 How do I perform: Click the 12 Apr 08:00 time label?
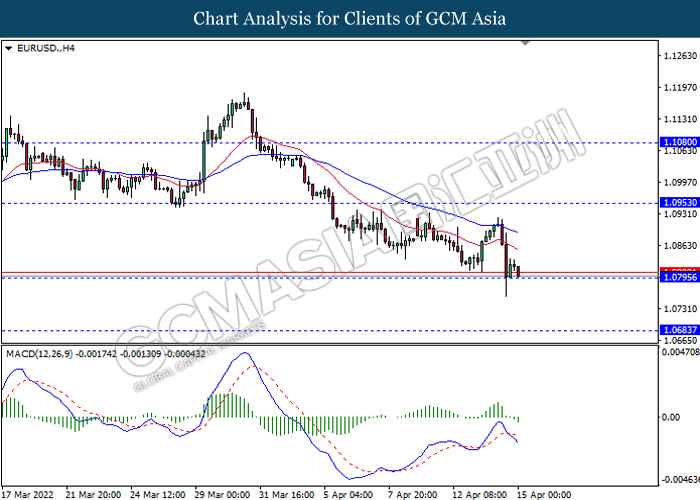(x=480, y=495)
